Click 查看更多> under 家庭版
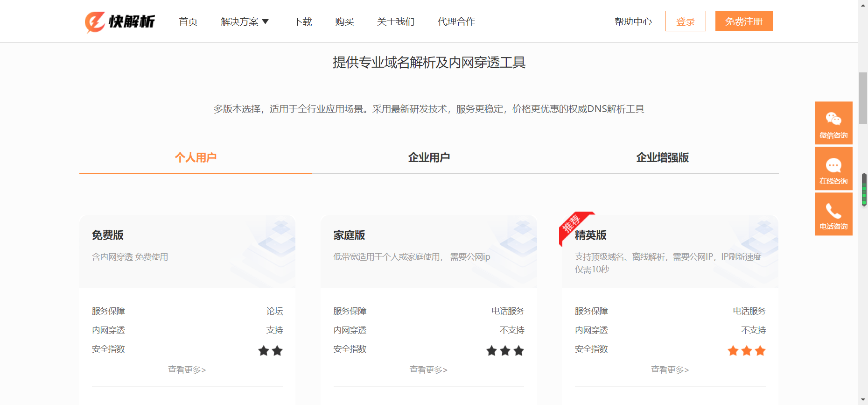This screenshot has width=868, height=405. click(428, 370)
